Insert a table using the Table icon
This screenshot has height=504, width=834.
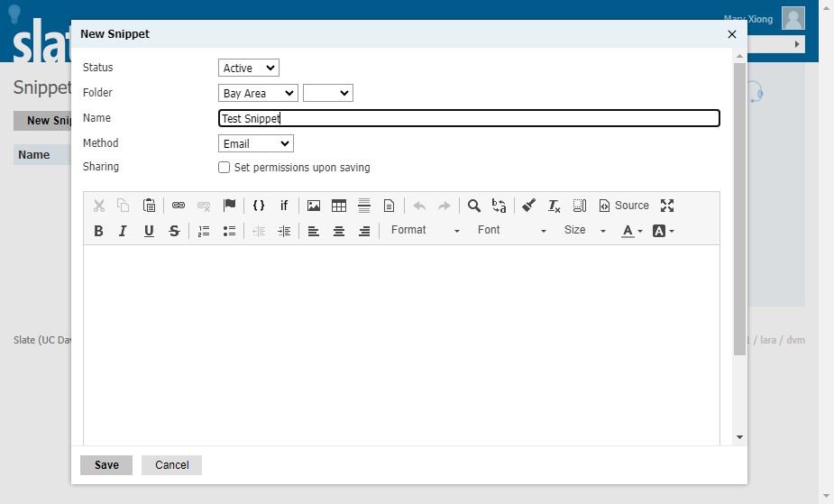(339, 206)
